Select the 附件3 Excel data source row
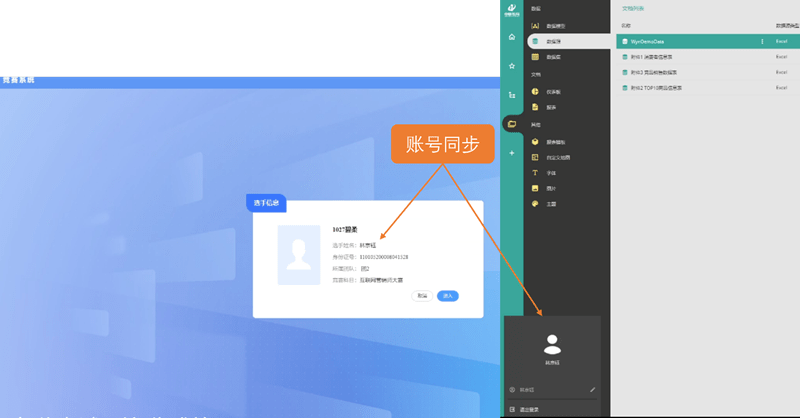Viewport: 800px width, 418px height. pyautogui.click(x=708, y=72)
